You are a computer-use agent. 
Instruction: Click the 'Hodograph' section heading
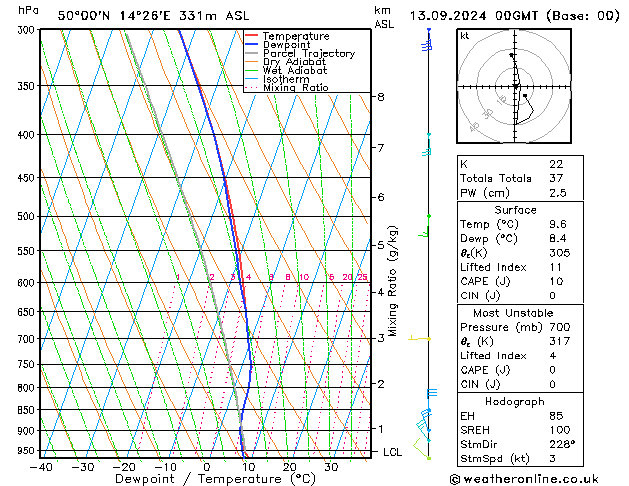(x=515, y=401)
